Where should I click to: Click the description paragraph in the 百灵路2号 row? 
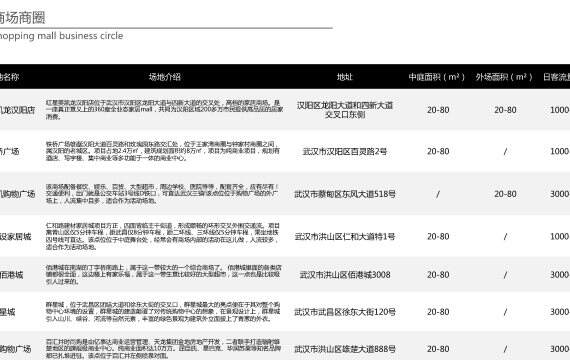coord(163,151)
